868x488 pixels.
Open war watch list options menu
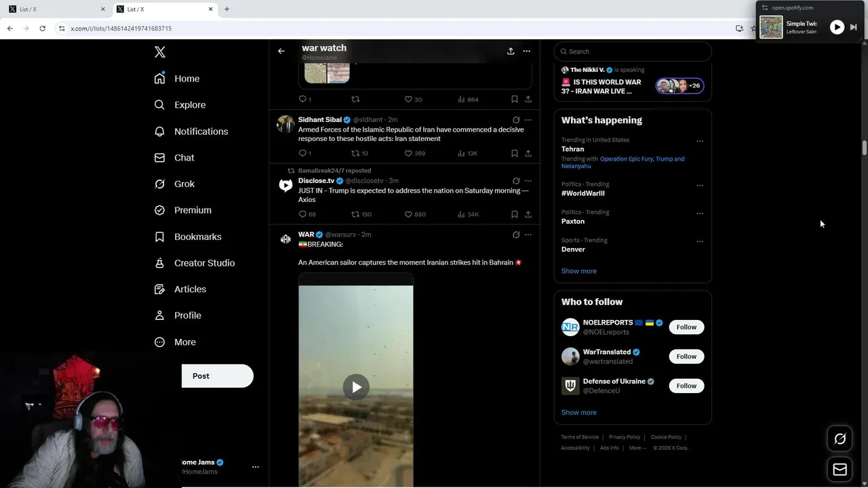[x=526, y=51]
